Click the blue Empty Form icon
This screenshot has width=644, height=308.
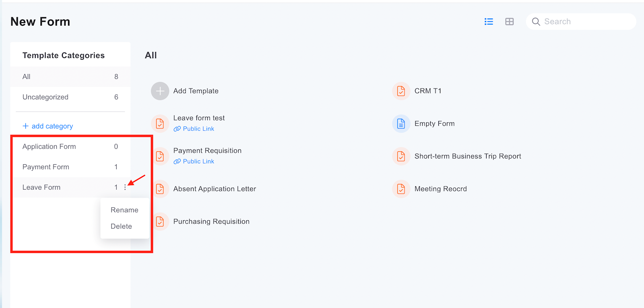point(401,124)
